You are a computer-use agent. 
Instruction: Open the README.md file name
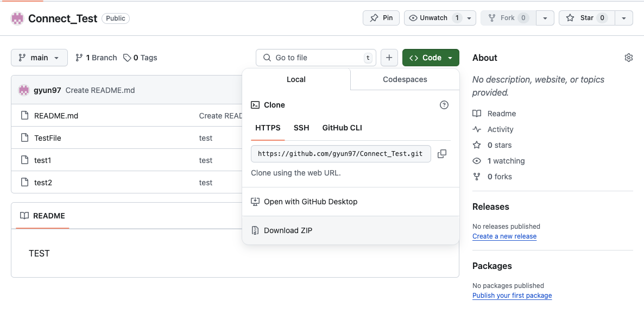56,116
